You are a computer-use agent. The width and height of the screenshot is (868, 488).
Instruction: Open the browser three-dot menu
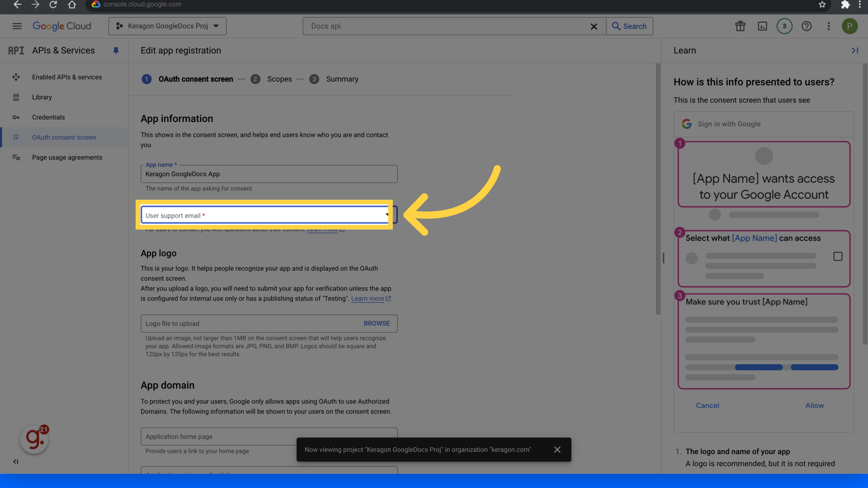[x=860, y=5]
